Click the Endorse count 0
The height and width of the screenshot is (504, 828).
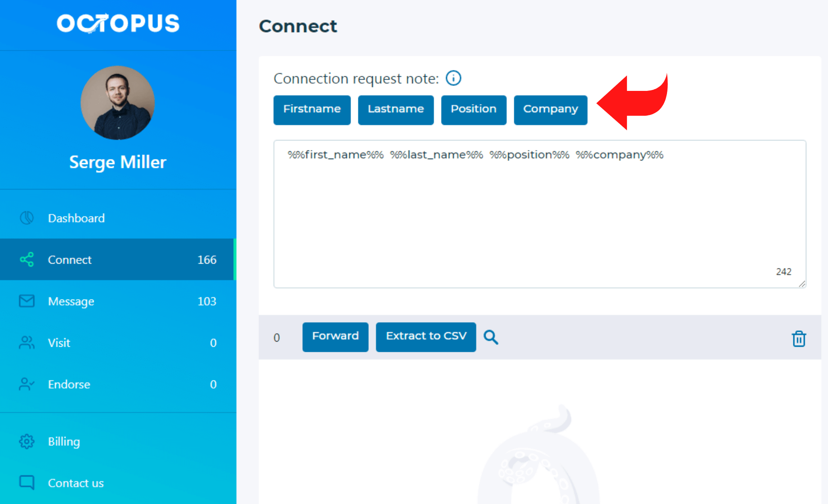[x=213, y=384]
